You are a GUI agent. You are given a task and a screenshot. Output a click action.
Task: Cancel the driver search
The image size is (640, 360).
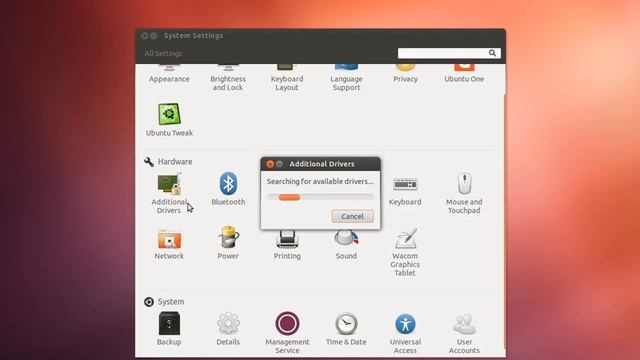(x=352, y=216)
